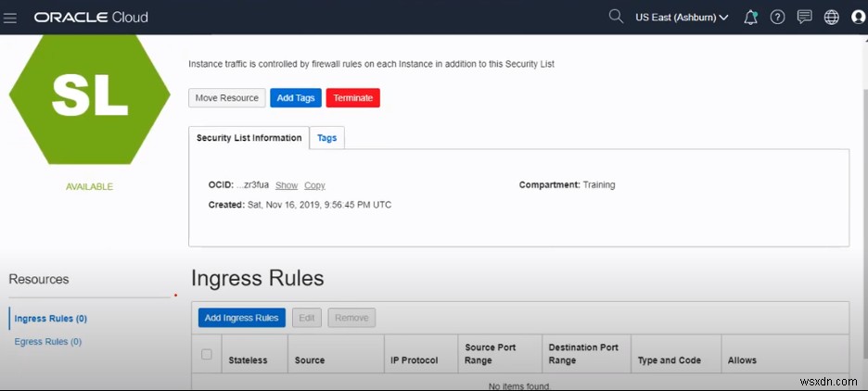The width and height of the screenshot is (868, 391).
Task: Show the full OCID
Action: pyautogui.click(x=287, y=186)
